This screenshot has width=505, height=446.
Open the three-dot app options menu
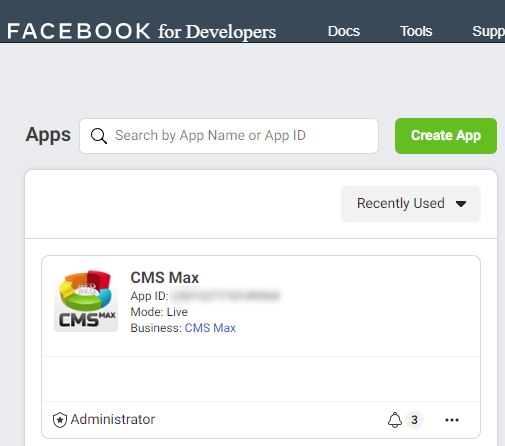point(452,420)
